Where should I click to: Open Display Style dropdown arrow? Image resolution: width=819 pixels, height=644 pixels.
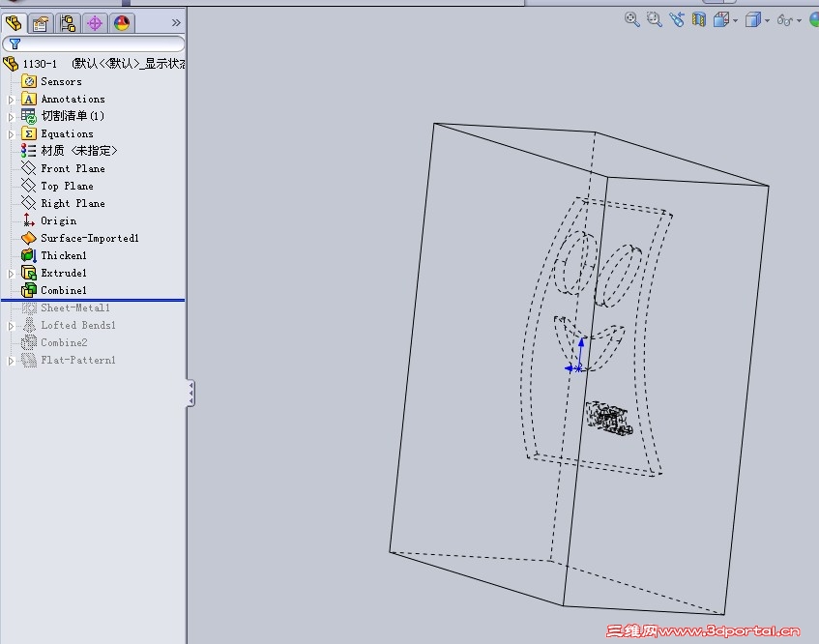767,21
